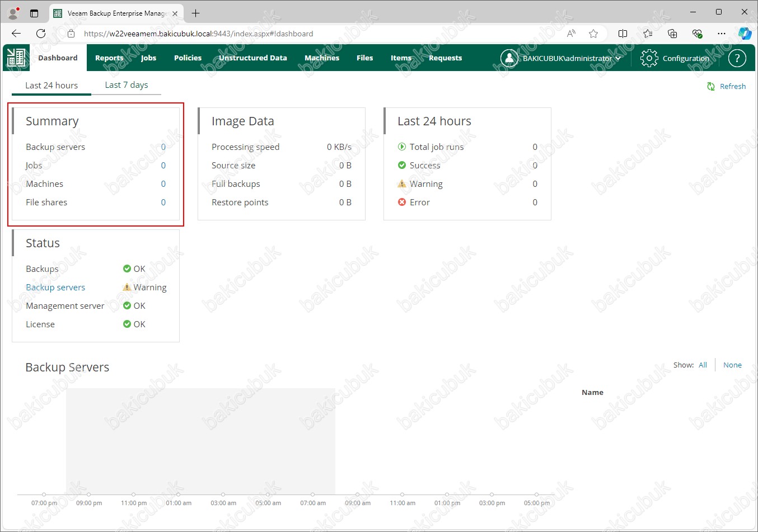
Task: Click the Backups OK status icon
Action: point(127,269)
